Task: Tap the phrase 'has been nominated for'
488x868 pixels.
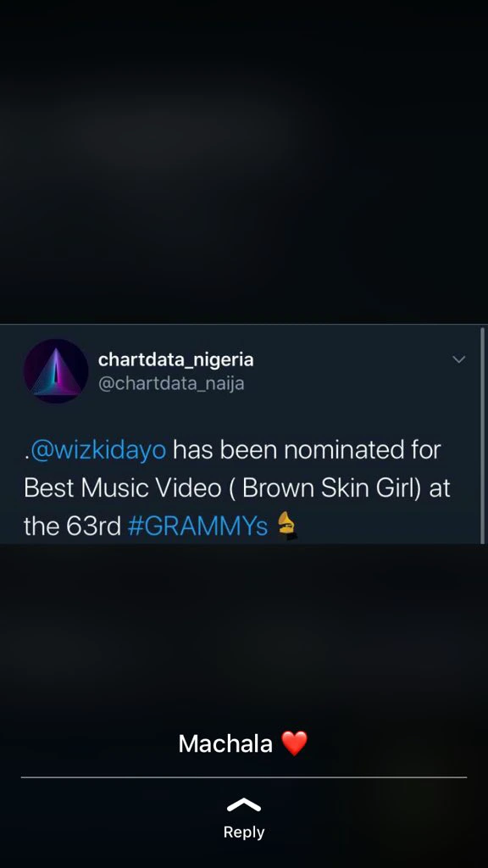Action: [307, 450]
